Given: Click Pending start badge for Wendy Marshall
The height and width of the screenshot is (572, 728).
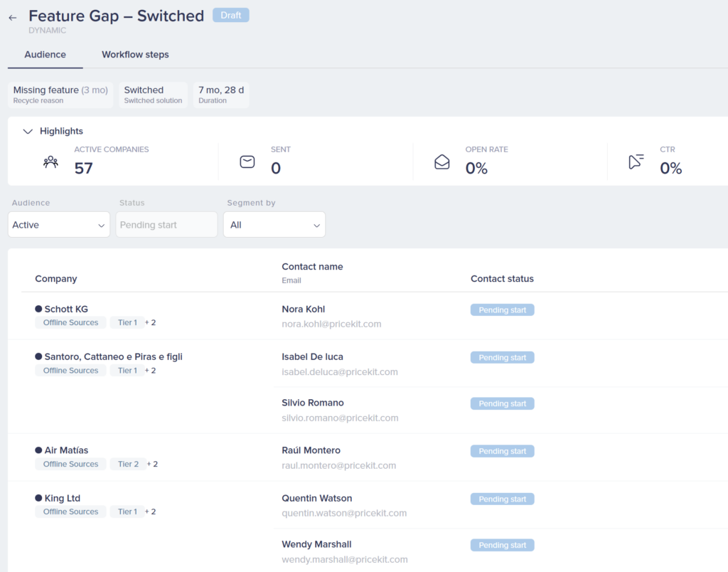Looking at the screenshot, I should click(502, 545).
